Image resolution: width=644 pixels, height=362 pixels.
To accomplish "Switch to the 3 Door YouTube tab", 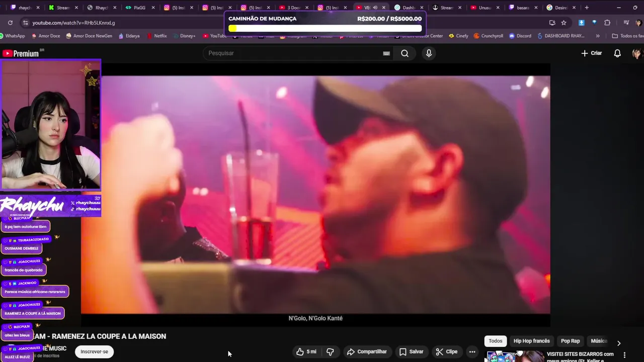I will [293, 8].
